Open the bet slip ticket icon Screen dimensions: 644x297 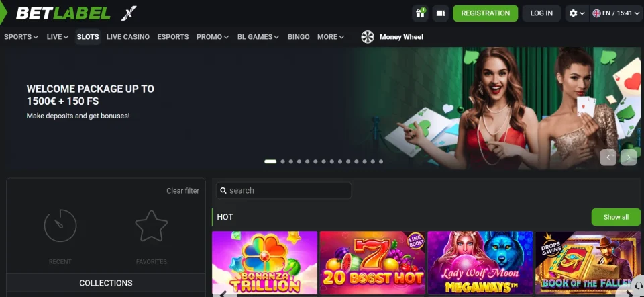coord(441,13)
